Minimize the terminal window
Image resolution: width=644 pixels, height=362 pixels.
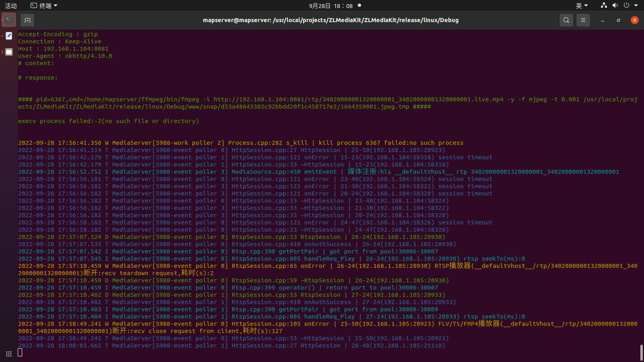(x=603, y=20)
